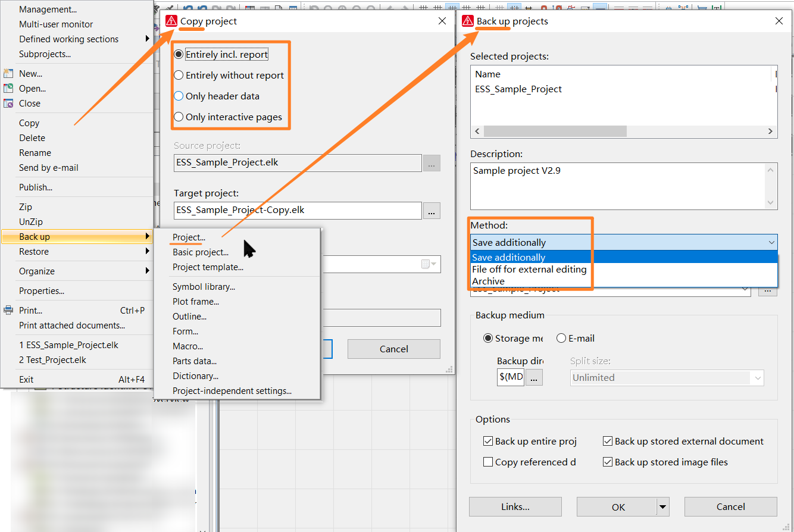Screen dimensions: 794x532
Task: Open the dropdown arrow next to the OK button
Action: 663,507
